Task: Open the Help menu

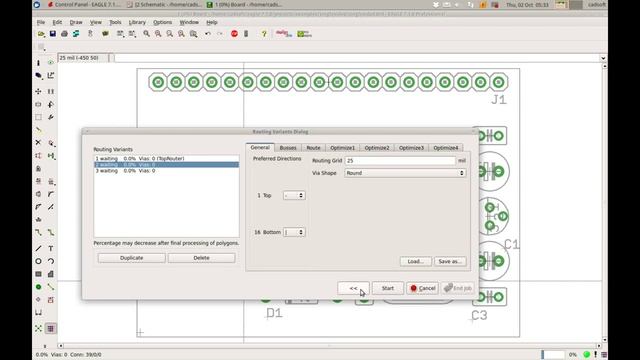Action: [211, 22]
